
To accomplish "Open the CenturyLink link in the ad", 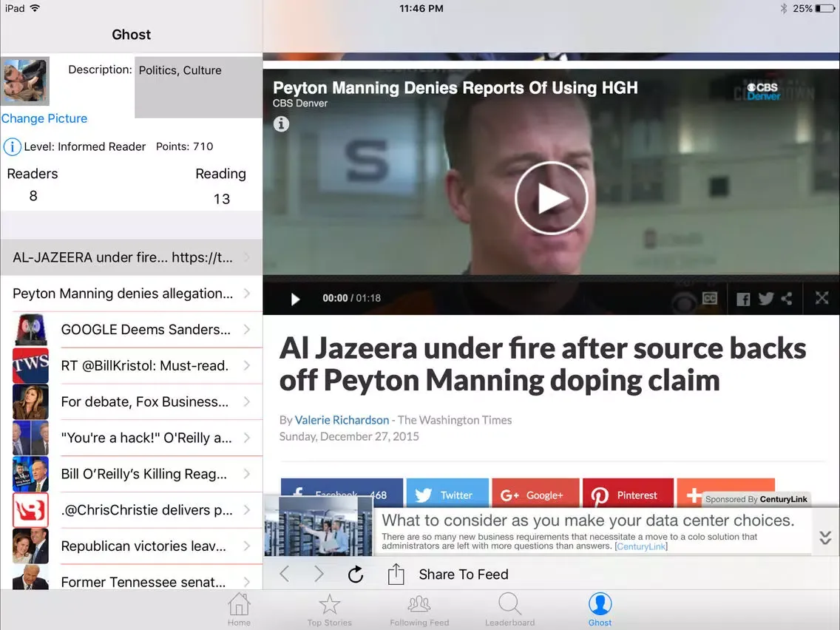I will tap(640, 546).
